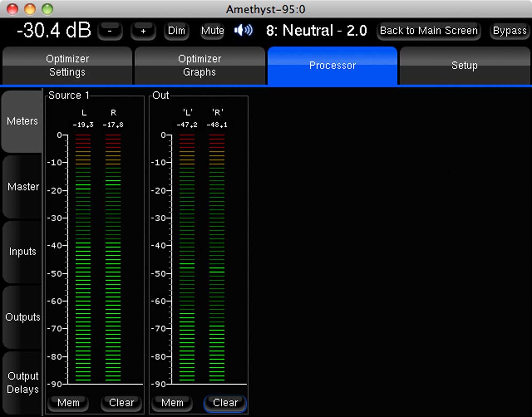
Task: Select the Processor tab
Action: [x=332, y=66]
